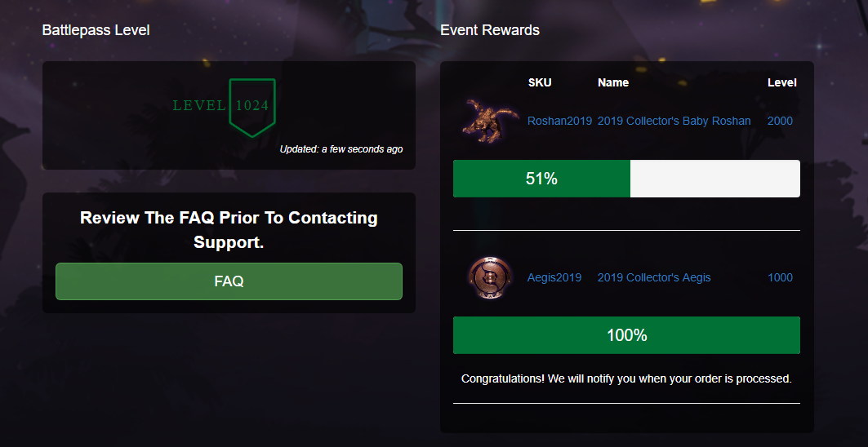Click the 51% Roshan progress bar

pos(626,179)
